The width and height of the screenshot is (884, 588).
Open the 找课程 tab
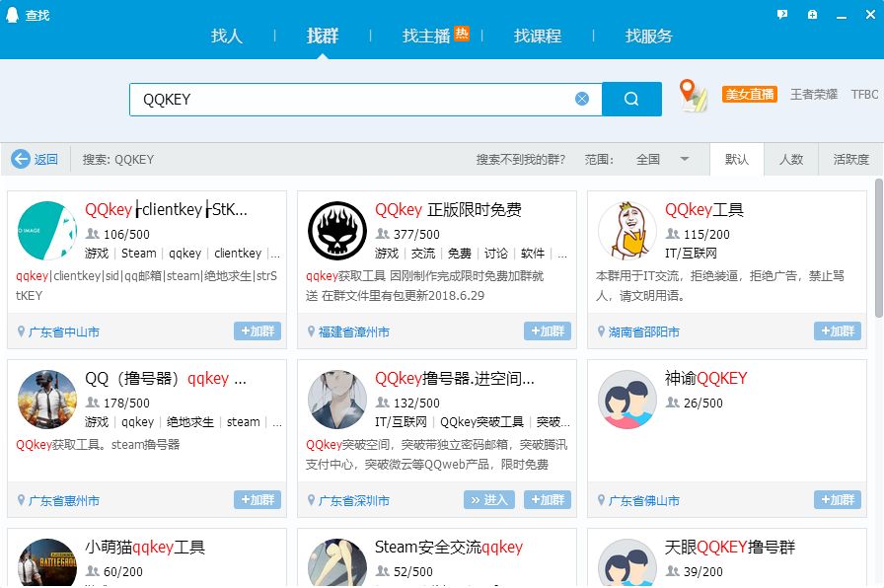(x=538, y=36)
